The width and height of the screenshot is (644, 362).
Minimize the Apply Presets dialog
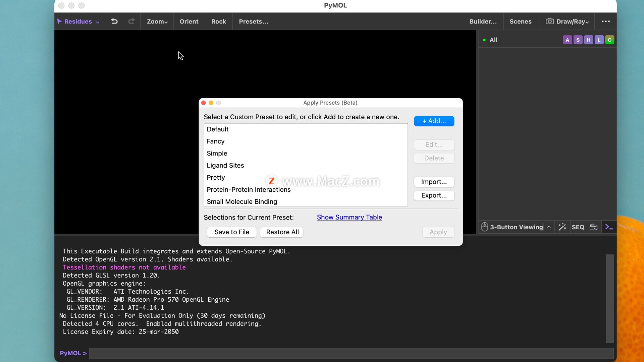[211, 103]
